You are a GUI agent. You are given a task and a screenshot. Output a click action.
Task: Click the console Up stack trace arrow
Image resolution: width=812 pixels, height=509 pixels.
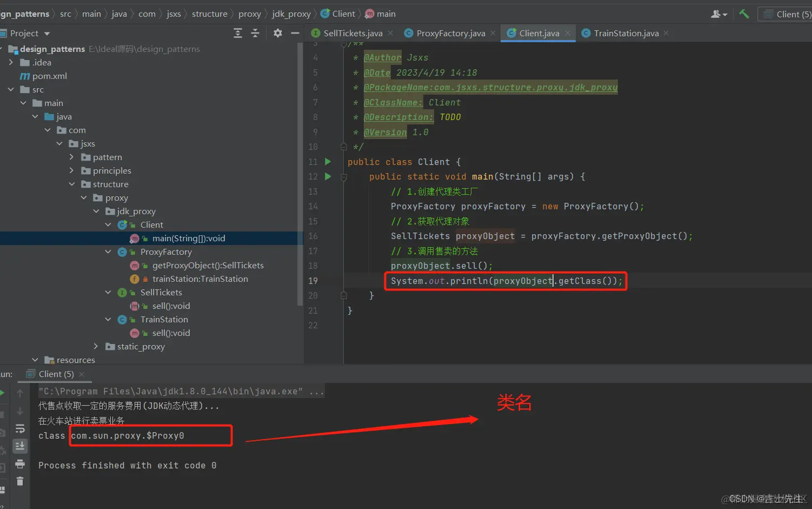tap(20, 393)
